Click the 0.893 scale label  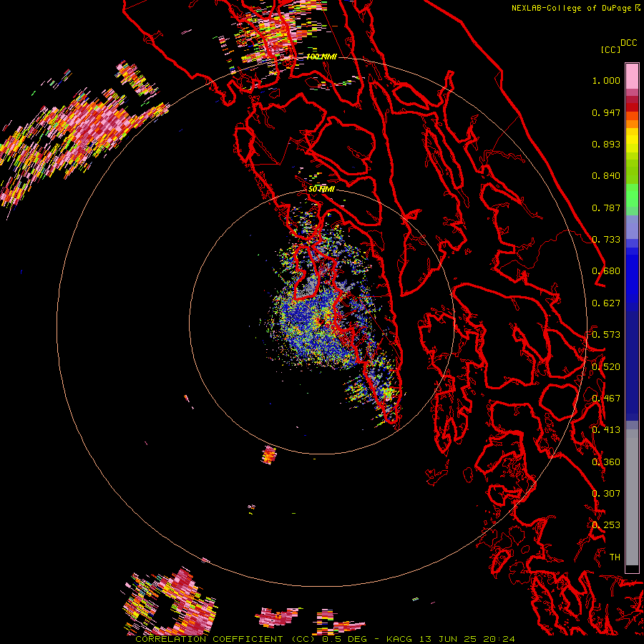[606, 144]
